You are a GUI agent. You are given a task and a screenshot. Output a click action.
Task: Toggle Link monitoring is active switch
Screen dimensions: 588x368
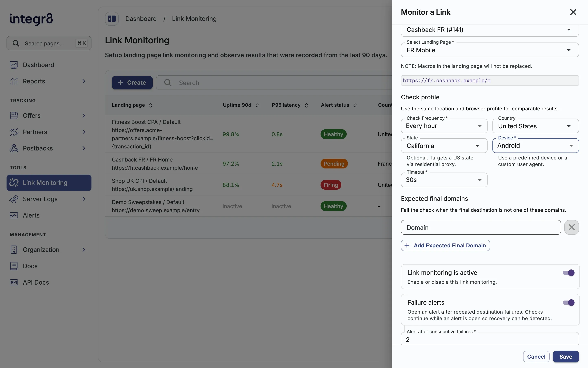tap(568, 273)
